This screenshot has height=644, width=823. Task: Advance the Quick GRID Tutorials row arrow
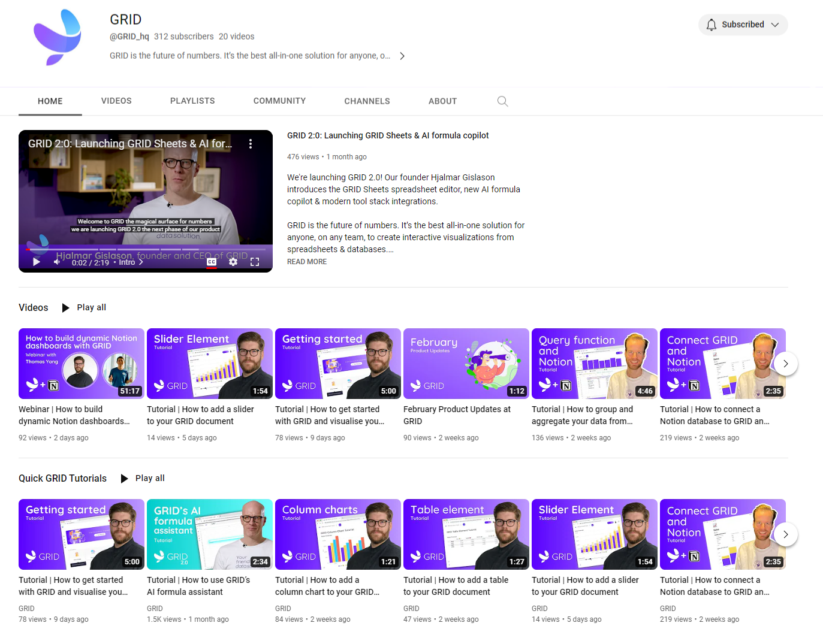point(786,534)
